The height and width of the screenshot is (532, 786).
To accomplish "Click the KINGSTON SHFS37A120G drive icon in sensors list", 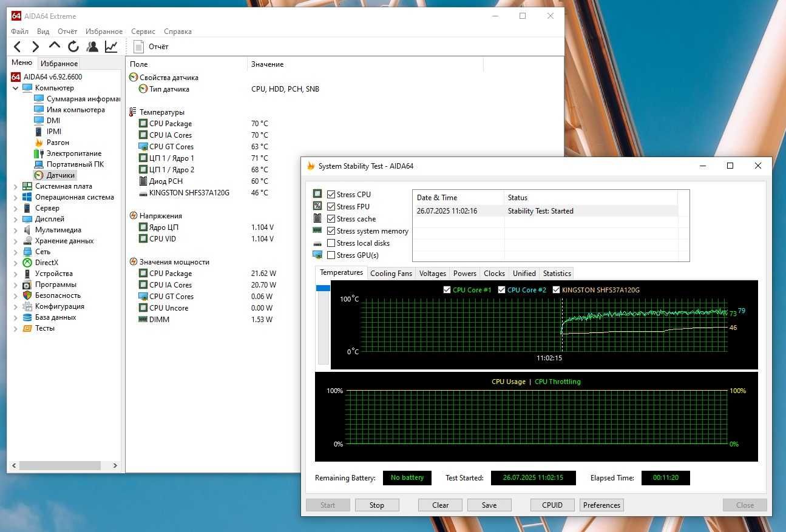I will pos(143,193).
